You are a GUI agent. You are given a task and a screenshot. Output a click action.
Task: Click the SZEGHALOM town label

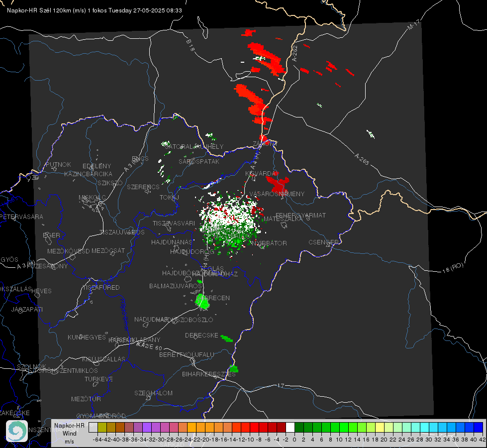[x=153, y=393]
